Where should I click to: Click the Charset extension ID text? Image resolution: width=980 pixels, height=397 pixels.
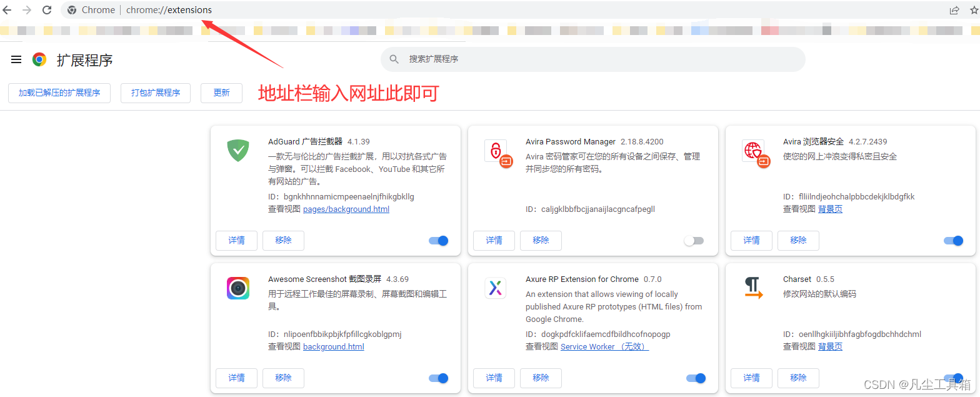coord(852,334)
